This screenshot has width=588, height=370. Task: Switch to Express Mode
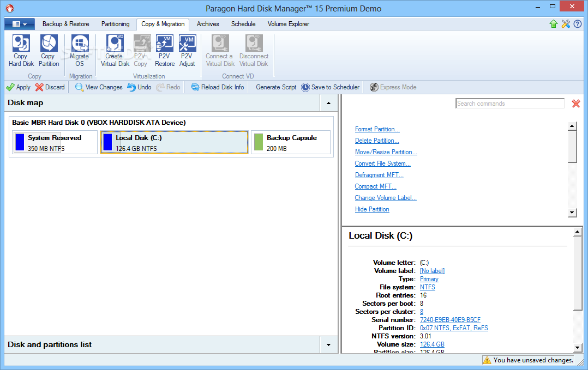click(393, 87)
